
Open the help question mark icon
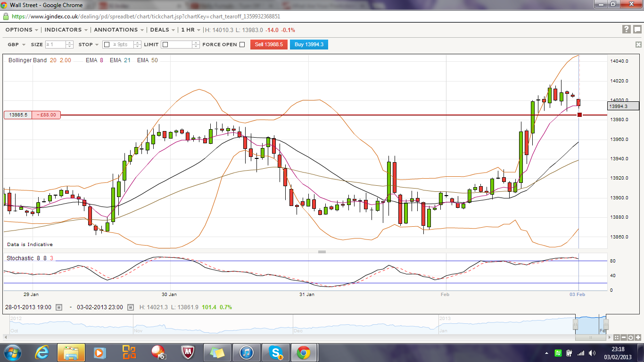tap(626, 29)
